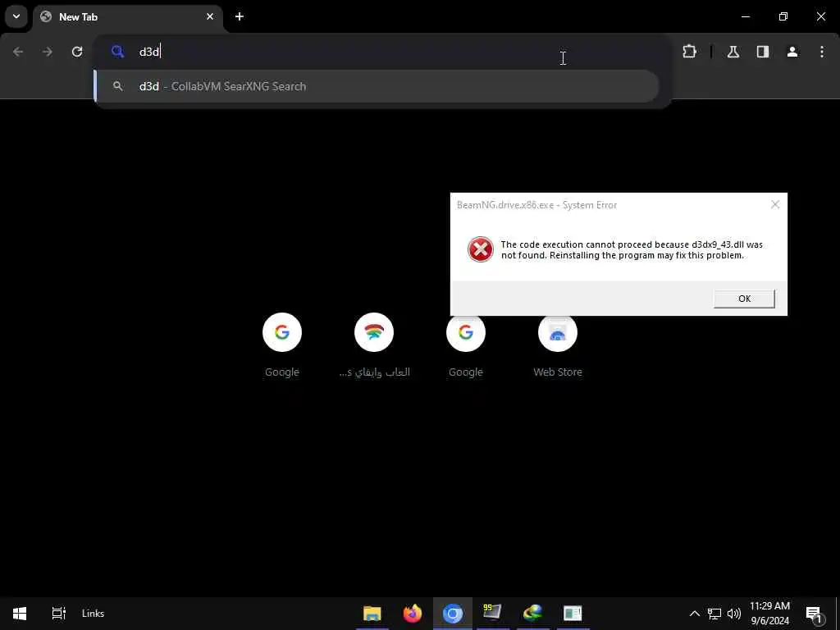Open the taskbar app with 99 monitor icon
This screenshot has width=840, height=630.
492,614
